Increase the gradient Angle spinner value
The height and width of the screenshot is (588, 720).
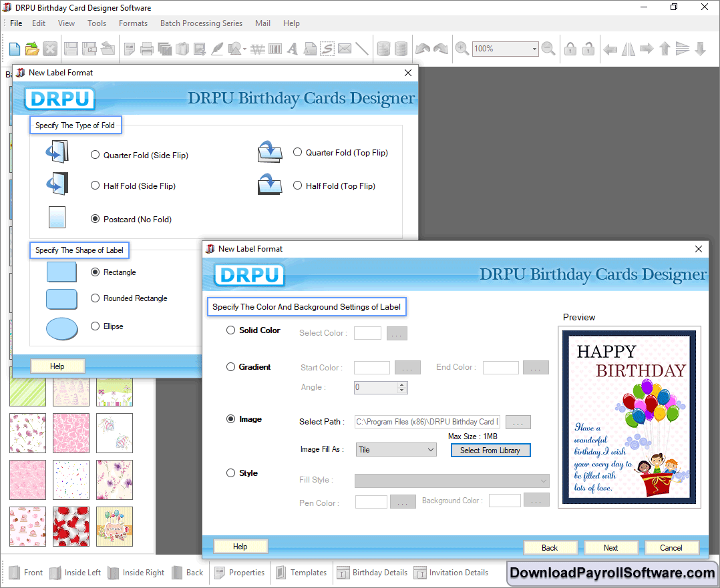point(402,384)
